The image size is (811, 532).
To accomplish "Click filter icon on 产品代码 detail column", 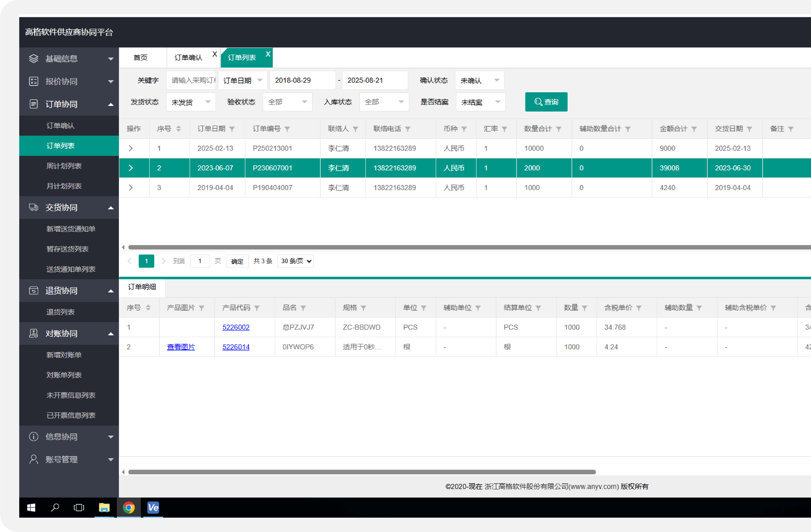I will coord(257,308).
